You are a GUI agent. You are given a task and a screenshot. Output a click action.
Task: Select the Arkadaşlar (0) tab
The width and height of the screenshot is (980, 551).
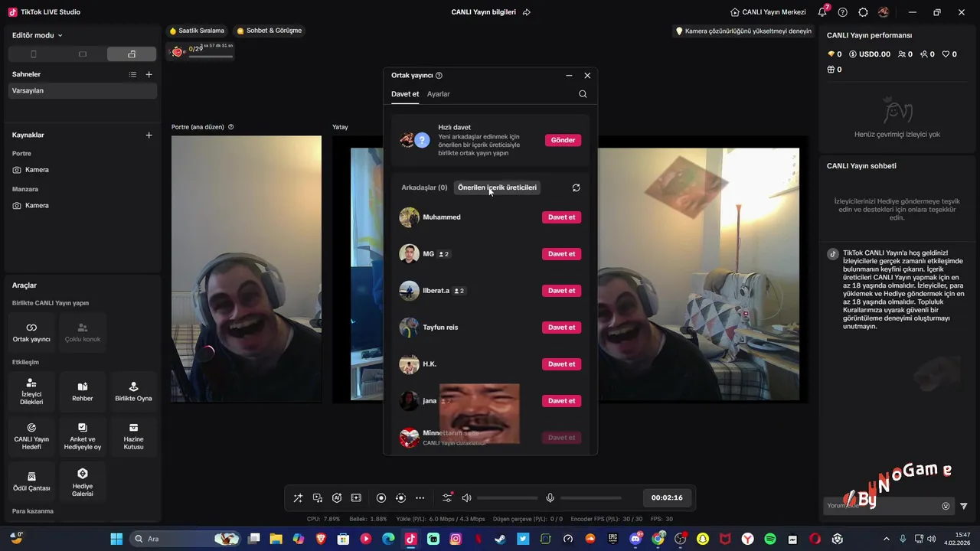tap(424, 187)
